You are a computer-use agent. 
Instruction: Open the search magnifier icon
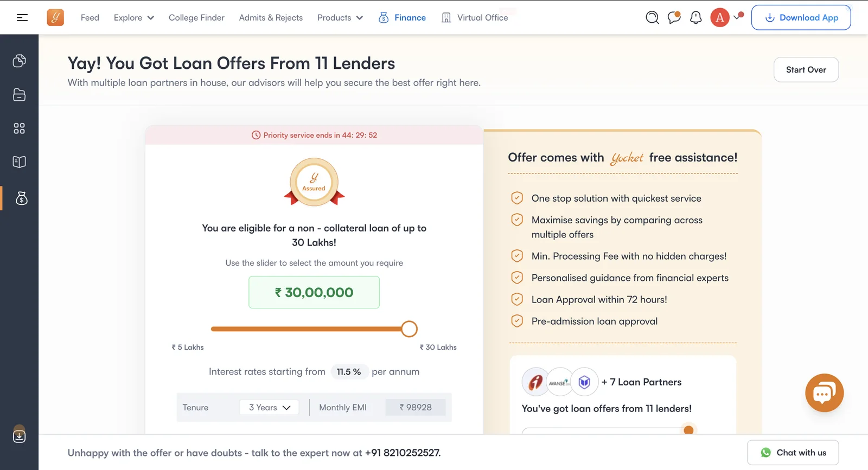tap(652, 18)
